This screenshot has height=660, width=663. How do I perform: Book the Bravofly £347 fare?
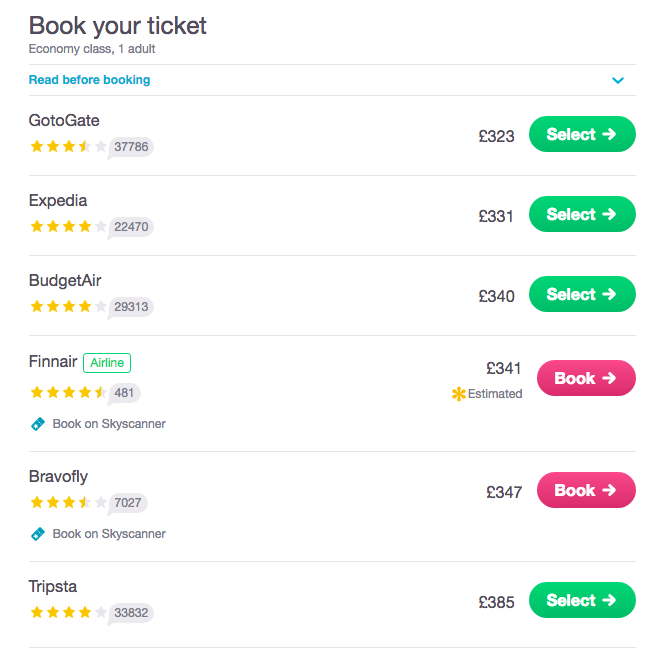tap(586, 490)
